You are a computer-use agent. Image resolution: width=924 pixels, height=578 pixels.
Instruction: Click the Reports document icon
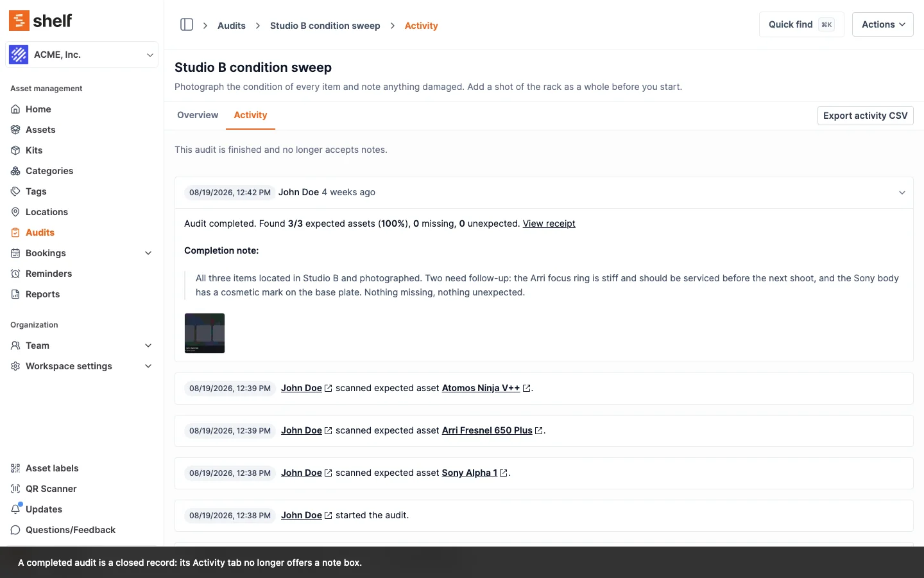click(x=15, y=294)
